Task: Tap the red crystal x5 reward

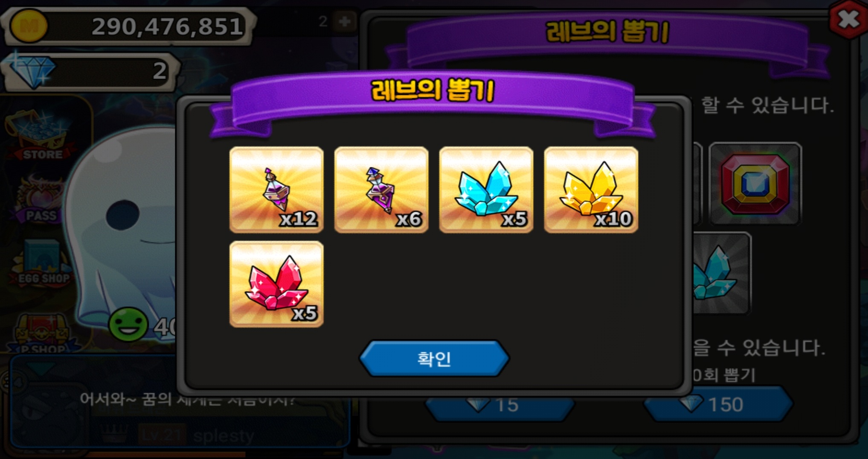Action: pos(276,284)
